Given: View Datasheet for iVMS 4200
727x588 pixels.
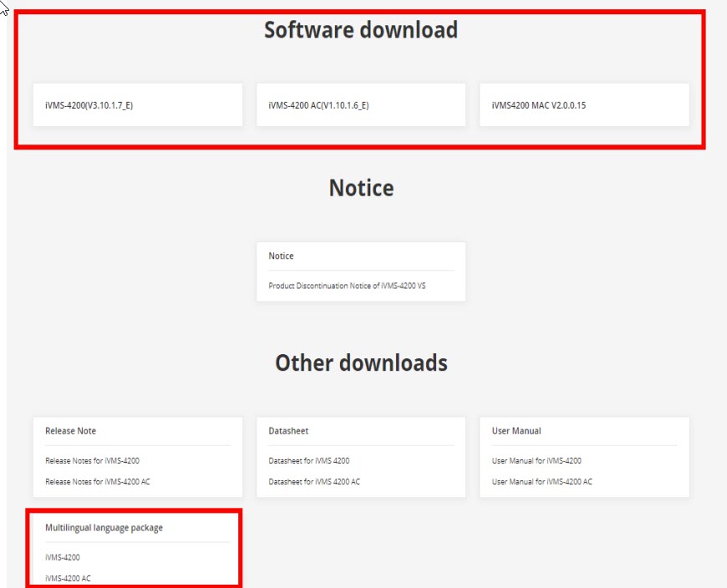Looking at the screenshot, I should (x=308, y=460).
